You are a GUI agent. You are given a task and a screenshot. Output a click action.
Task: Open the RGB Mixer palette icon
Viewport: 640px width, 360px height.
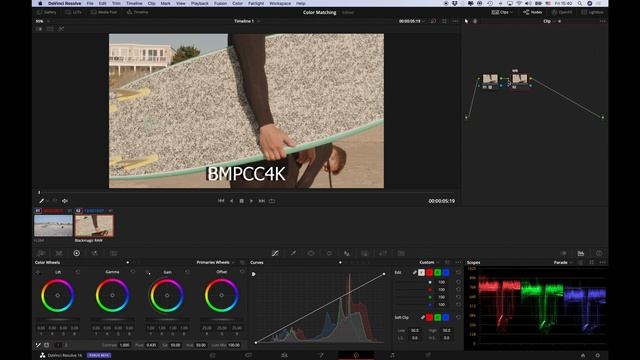(95, 253)
